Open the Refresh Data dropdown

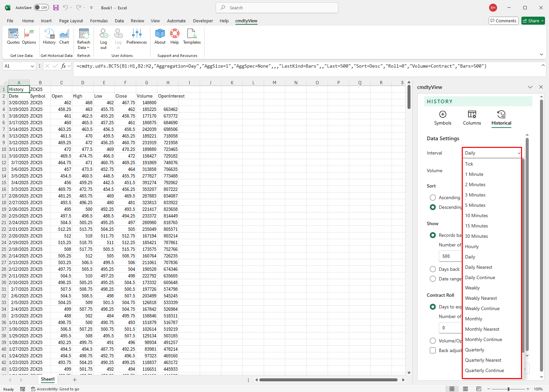coord(84,39)
